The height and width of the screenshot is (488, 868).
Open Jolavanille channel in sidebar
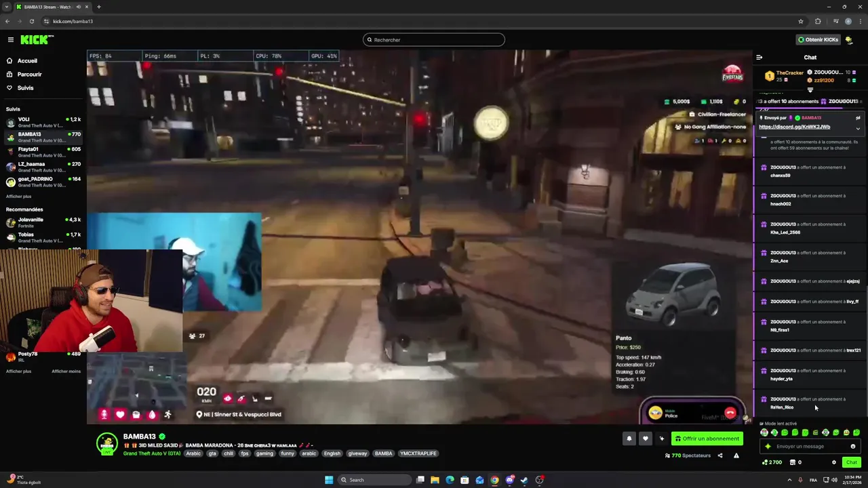(x=43, y=223)
